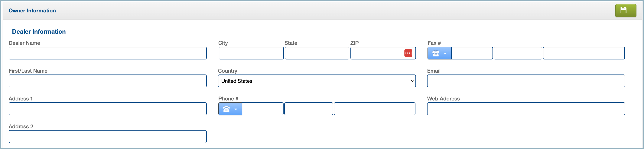
Task: Focus the Web Address field
Action: 526,109
